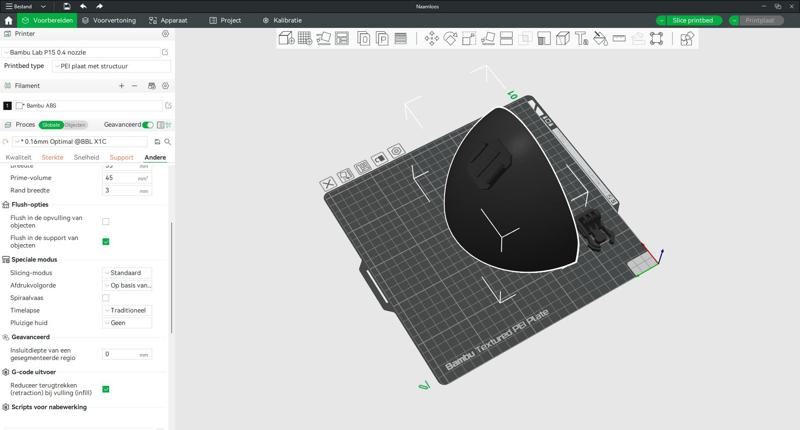The width and height of the screenshot is (800, 430).
Task: Switch to the Voorvertoning tab
Action: [109, 20]
